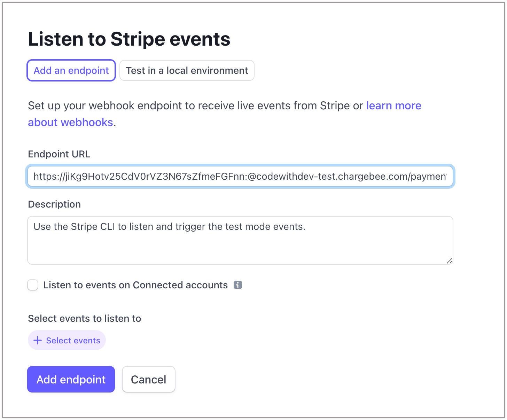The width and height of the screenshot is (507, 420).
Task: Click the 'Description' field label
Action: coord(54,204)
